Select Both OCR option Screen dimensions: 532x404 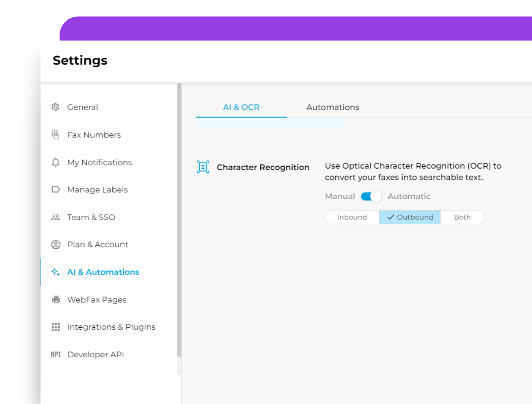(462, 217)
